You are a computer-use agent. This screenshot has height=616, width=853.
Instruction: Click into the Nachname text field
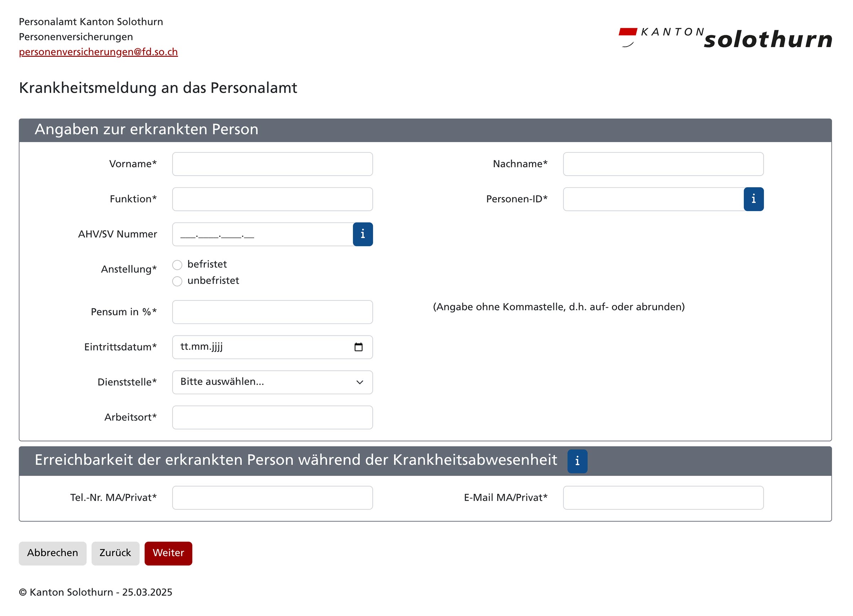(x=663, y=164)
